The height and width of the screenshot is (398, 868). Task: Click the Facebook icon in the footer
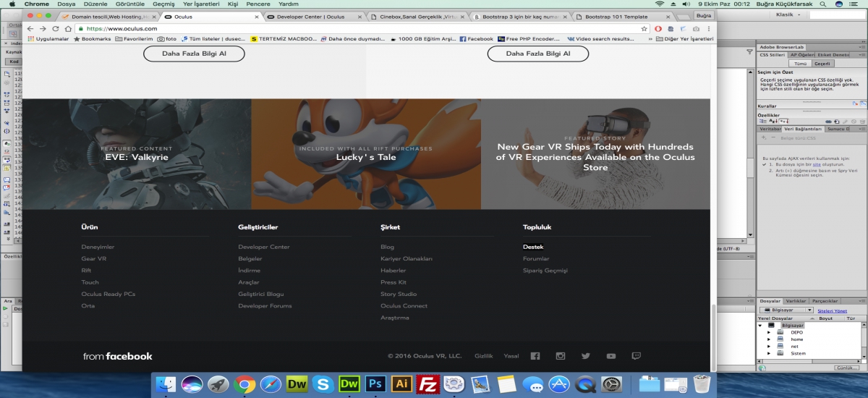coord(535,356)
